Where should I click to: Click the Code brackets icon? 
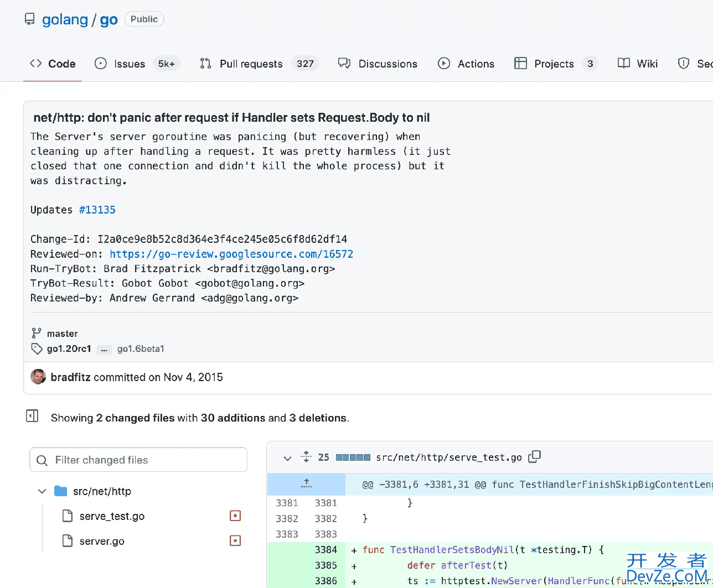coord(36,63)
